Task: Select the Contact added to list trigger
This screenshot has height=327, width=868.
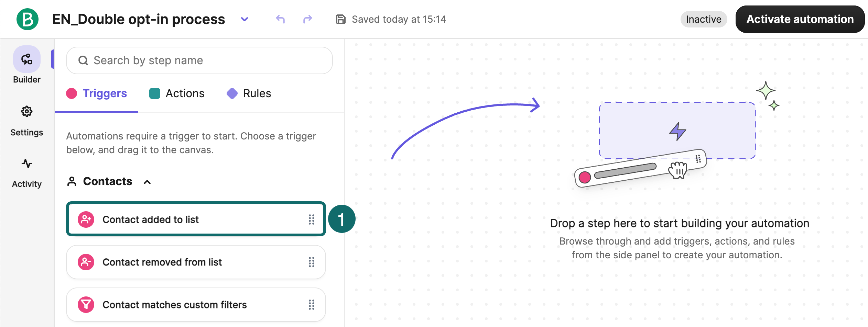Action: coord(196,219)
